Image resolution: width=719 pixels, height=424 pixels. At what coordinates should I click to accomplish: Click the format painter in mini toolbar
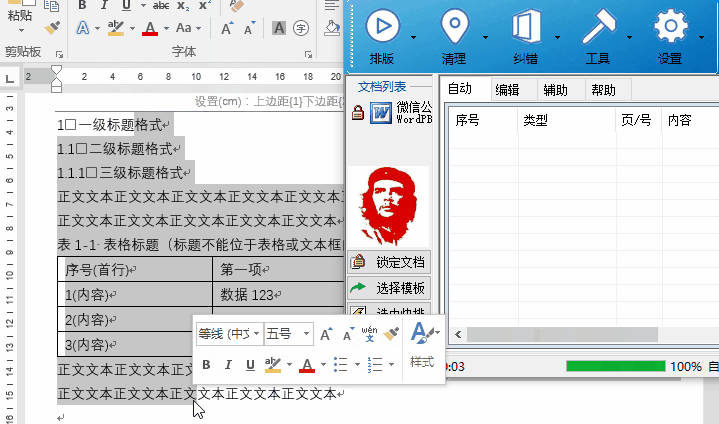[392, 334]
